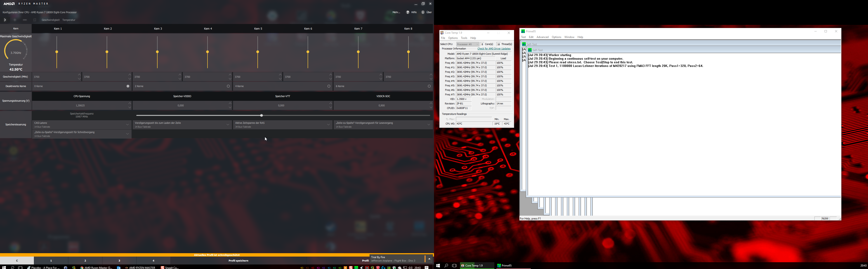Click the minus icon in Ryzen Master toolbar
The height and width of the screenshot is (269, 868).
pyautogui.click(x=25, y=20)
